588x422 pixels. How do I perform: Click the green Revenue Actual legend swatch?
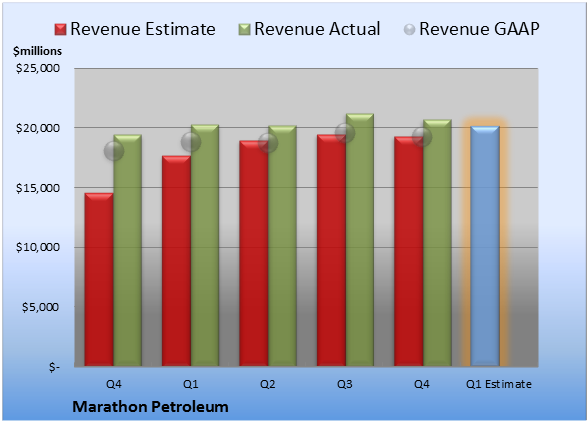click(244, 30)
